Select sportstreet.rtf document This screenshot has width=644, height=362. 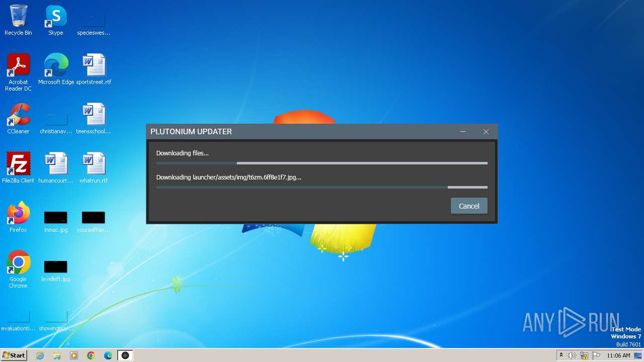tap(94, 69)
